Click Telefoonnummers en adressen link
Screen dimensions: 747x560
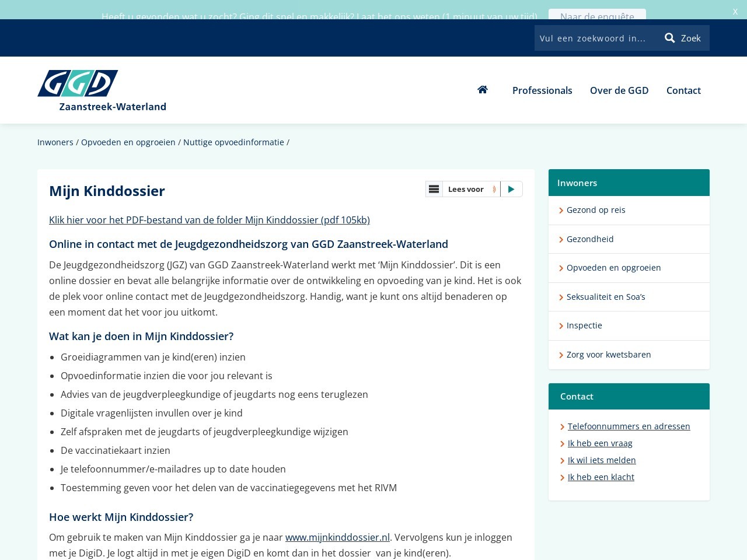pyautogui.click(x=629, y=426)
